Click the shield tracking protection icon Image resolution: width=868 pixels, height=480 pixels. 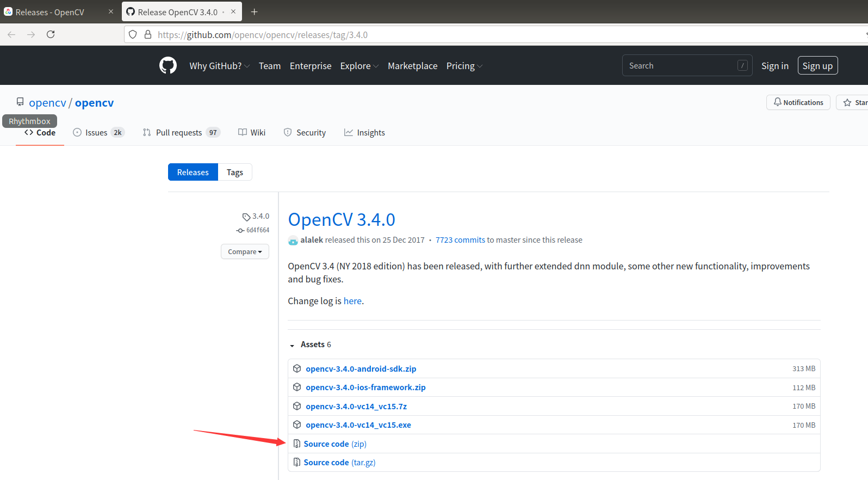tap(133, 34)
